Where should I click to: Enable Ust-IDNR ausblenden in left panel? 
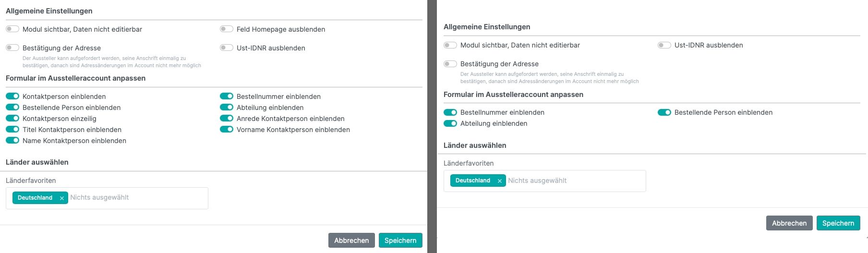point(227,48)
